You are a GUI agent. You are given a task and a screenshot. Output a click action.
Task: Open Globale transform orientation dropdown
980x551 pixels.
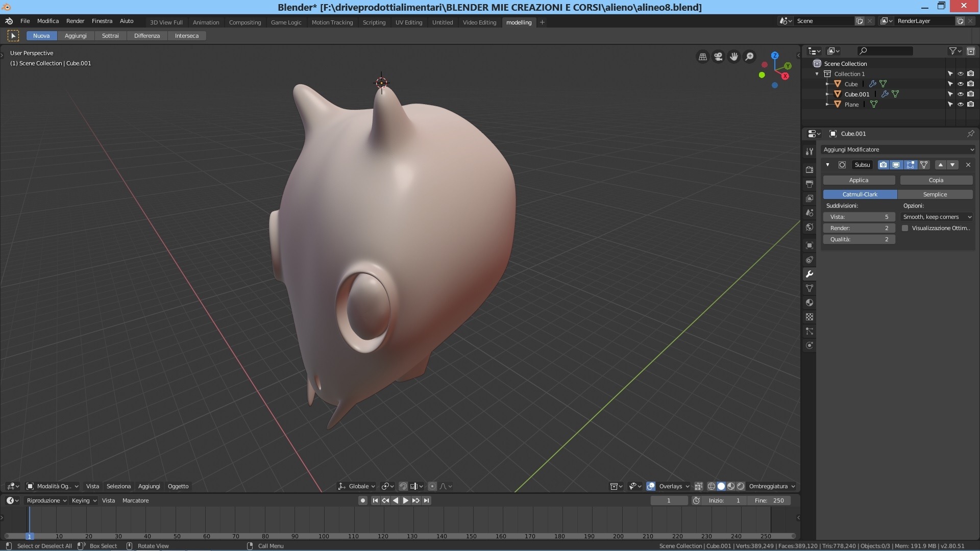point(356,486)
